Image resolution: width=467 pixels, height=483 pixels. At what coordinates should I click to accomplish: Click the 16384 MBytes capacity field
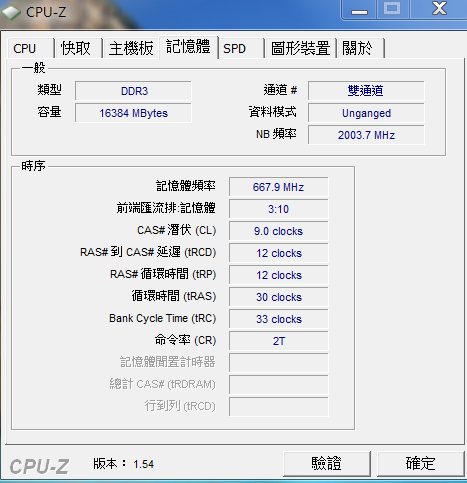click(x=133, y=113)
